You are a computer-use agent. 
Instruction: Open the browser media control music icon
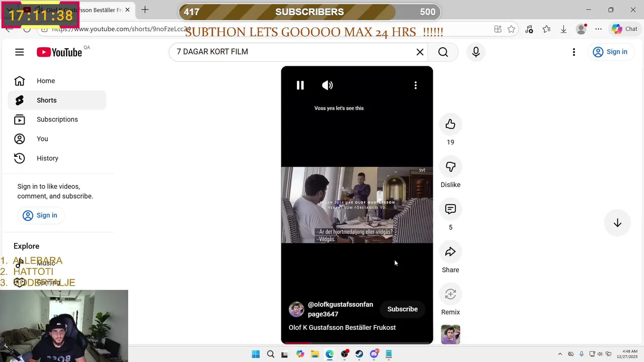click(529, 29)
